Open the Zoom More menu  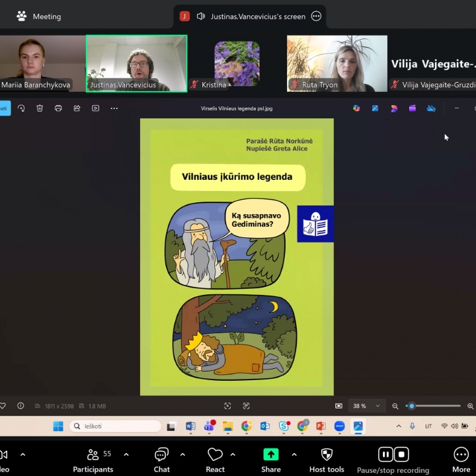[x=461, y=455]
